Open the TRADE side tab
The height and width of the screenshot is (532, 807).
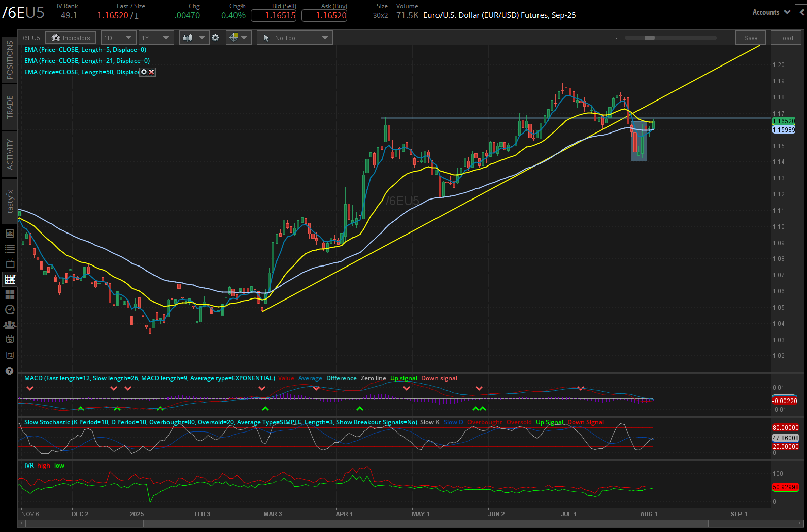[x=10, y=107]
